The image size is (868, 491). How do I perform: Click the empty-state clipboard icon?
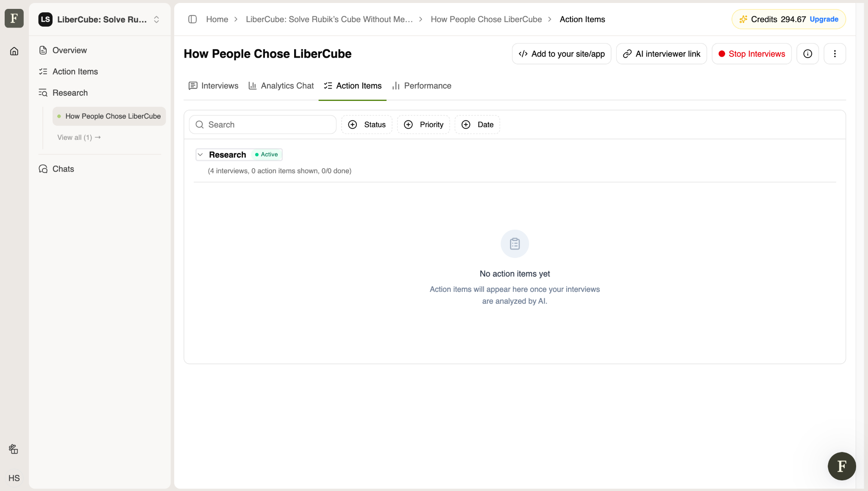(515, 244)
